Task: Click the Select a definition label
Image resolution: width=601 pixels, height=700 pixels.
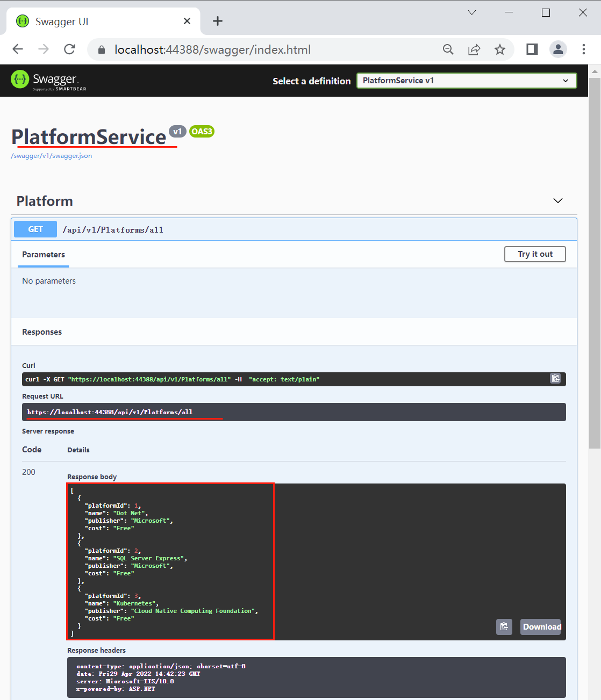Action: 312,81
